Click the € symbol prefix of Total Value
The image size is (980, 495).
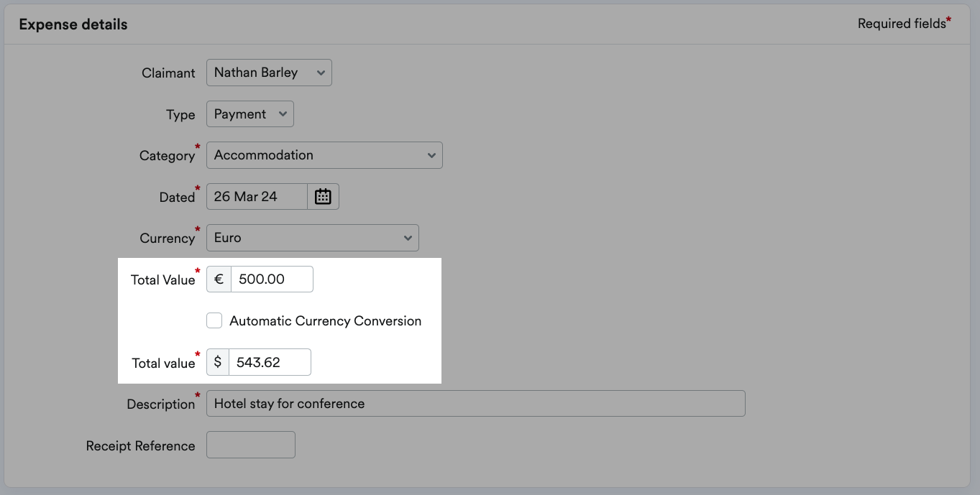(x=219, y=279)
